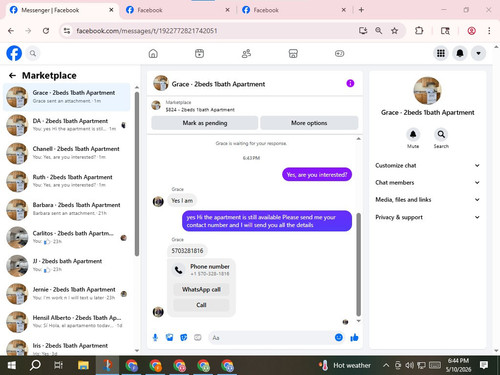This screenshot has height=375, width=500.
Task: Click More options button
Action: point(309,123)
